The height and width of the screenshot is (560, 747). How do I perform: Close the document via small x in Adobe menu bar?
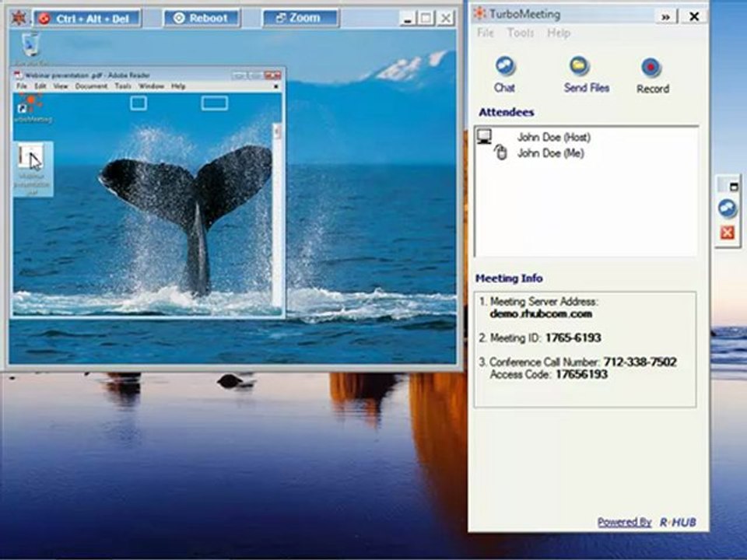pos(275,86)
